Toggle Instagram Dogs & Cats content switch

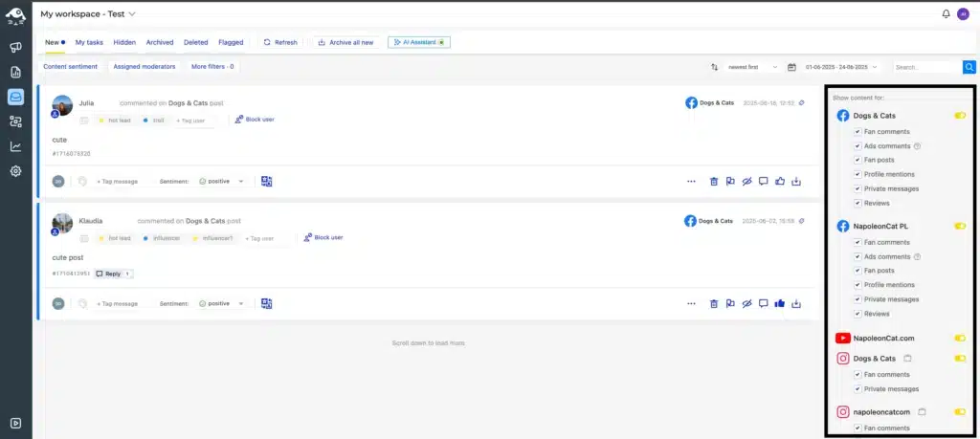pyautogui.click(x=960, y=359)
